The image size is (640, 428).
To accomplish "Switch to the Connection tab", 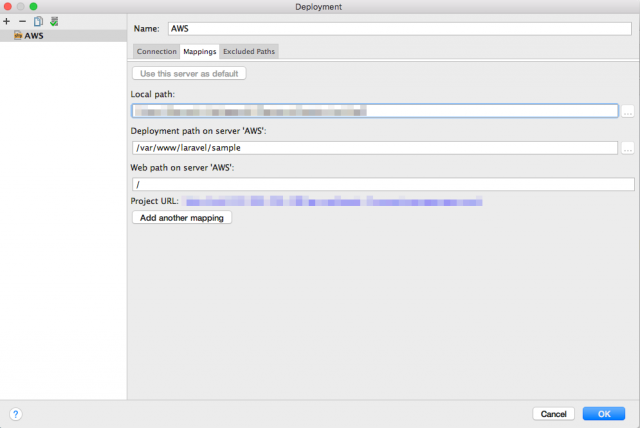I will 156,51.
